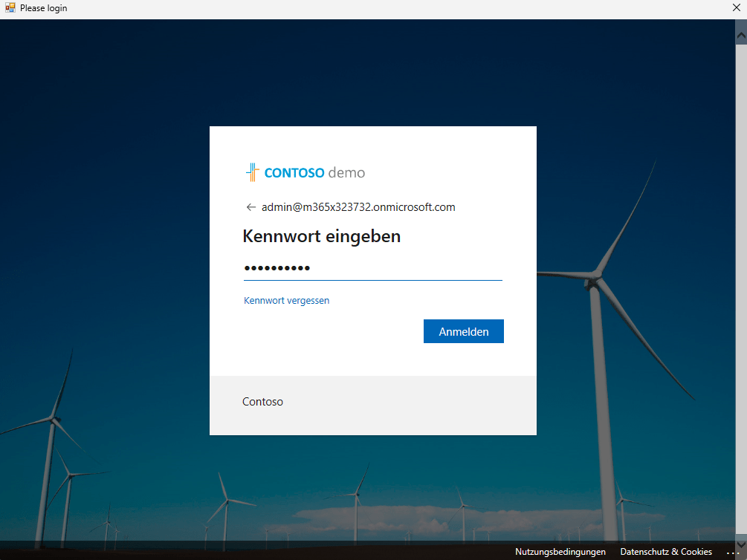Open the Datenschutz & Cookies page

(x=665, y=552)
